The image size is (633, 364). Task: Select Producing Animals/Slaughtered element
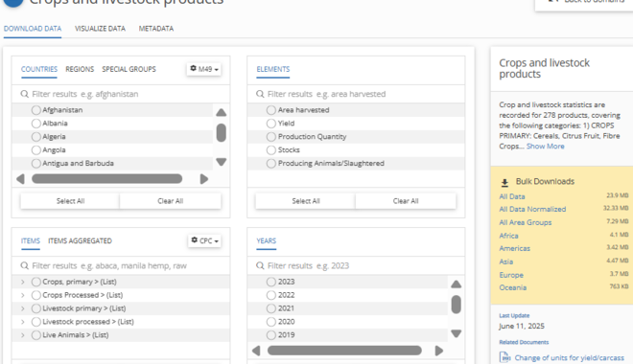point(271,163)
